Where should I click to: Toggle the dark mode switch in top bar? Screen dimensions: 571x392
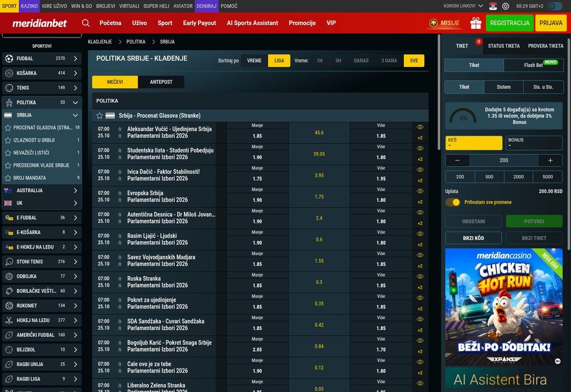click(x=555, y=6)
